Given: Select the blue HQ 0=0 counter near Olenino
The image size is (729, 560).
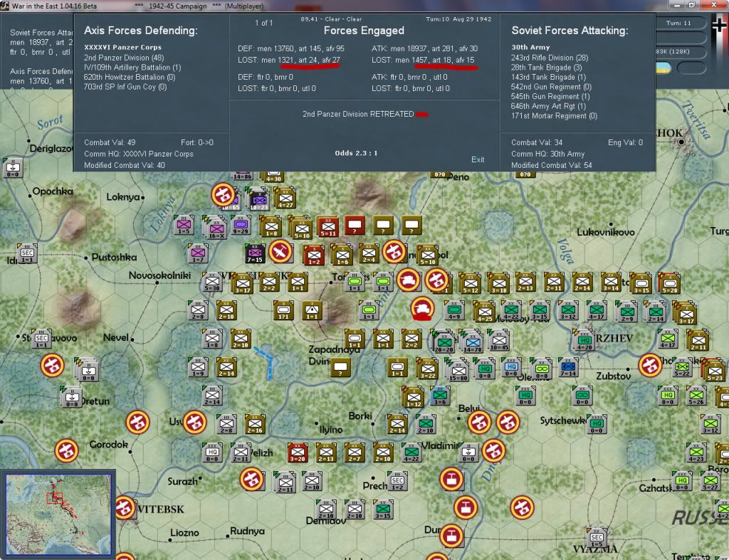Looking at the screenshot, I should pos(512,368).
